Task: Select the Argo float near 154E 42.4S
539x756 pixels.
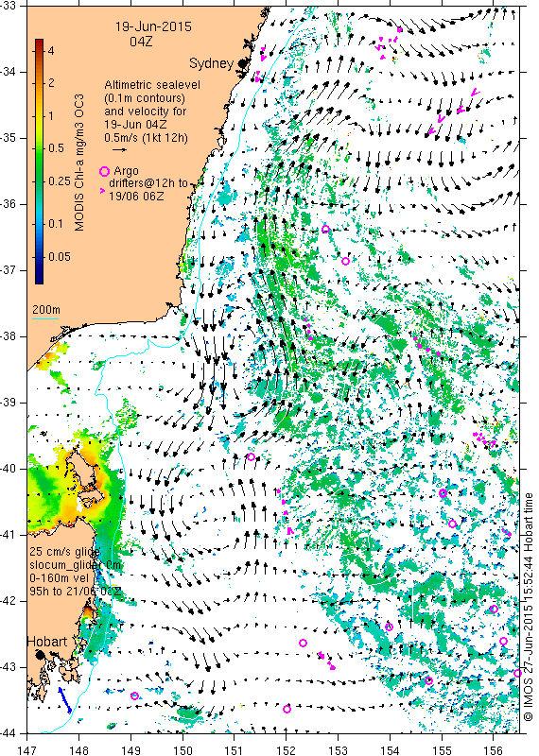Action: [389, 627]
